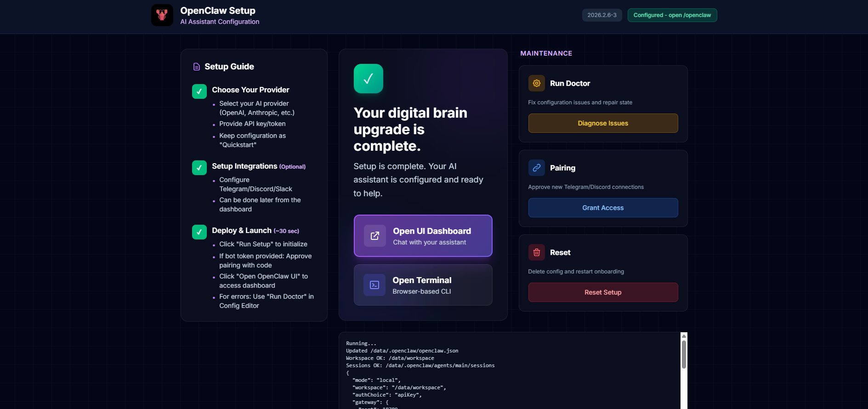Click the log output scrollbar thumb
This screenshot has width=868, height=409.
[x=684, y=354]
